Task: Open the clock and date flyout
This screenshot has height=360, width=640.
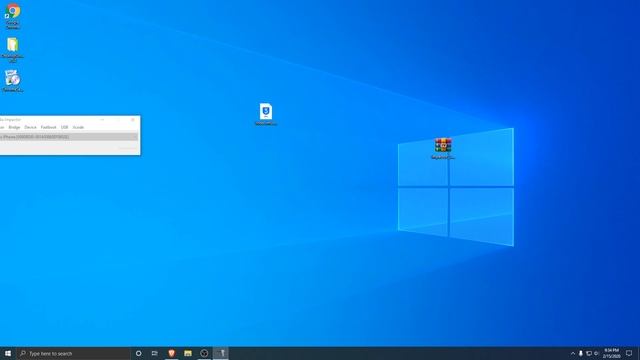Action: (611, 353)
